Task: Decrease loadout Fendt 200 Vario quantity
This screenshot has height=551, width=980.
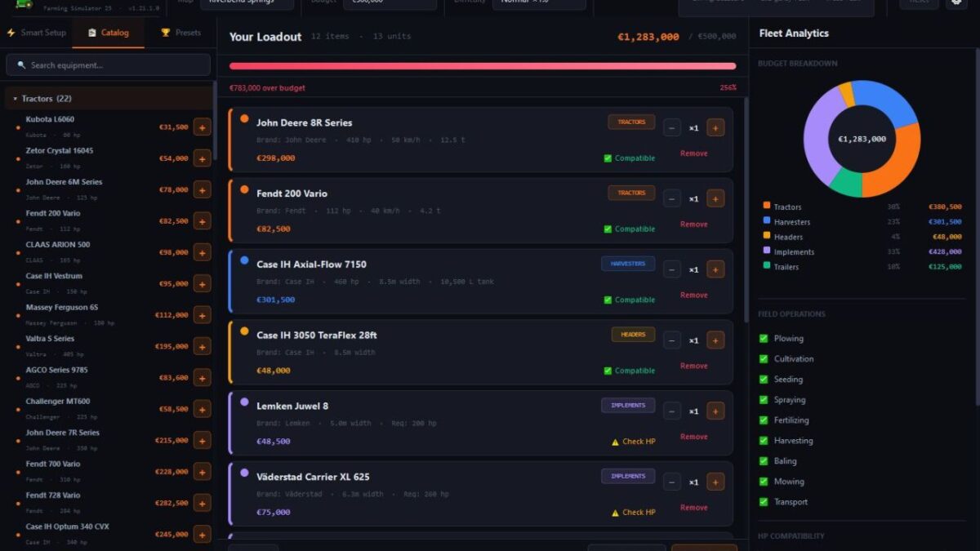Action: (x=672, y=198)
